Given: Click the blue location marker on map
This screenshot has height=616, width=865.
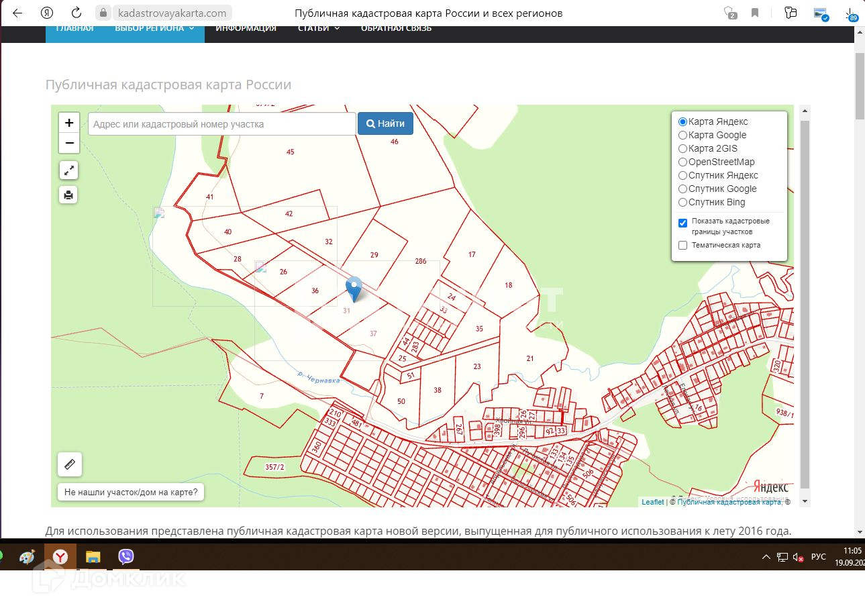Looking at the screenshot, I should tap(353, 289).
